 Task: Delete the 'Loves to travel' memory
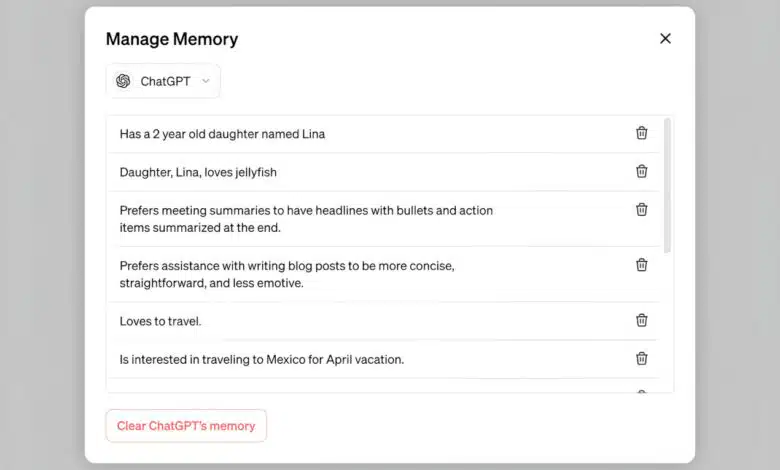[x=642, y=320]
